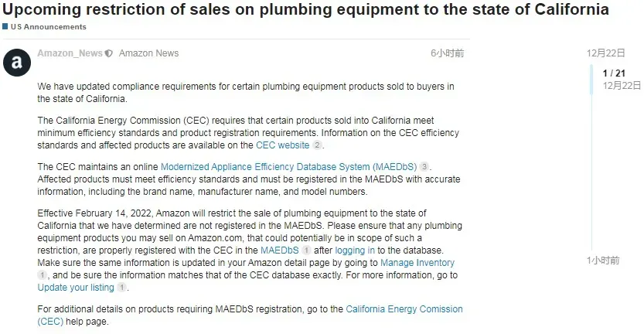Open the US Announcements category
The height and width of the screenshot is (334, 644).
click(49, 27)
